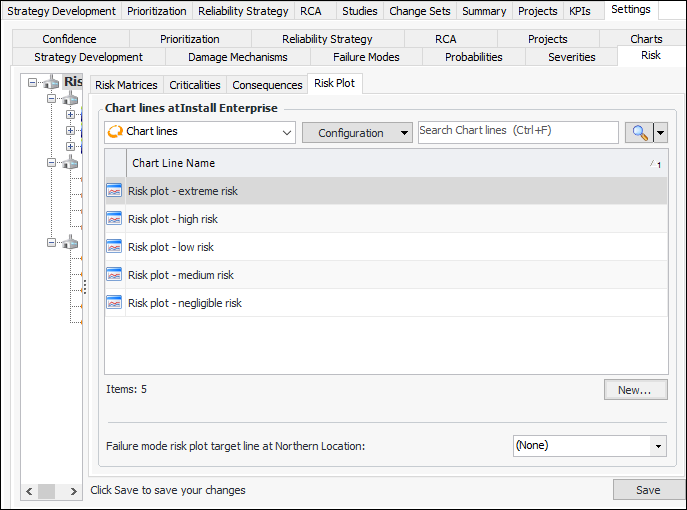Collapse the root node in the tree

[x=34, y=83]
